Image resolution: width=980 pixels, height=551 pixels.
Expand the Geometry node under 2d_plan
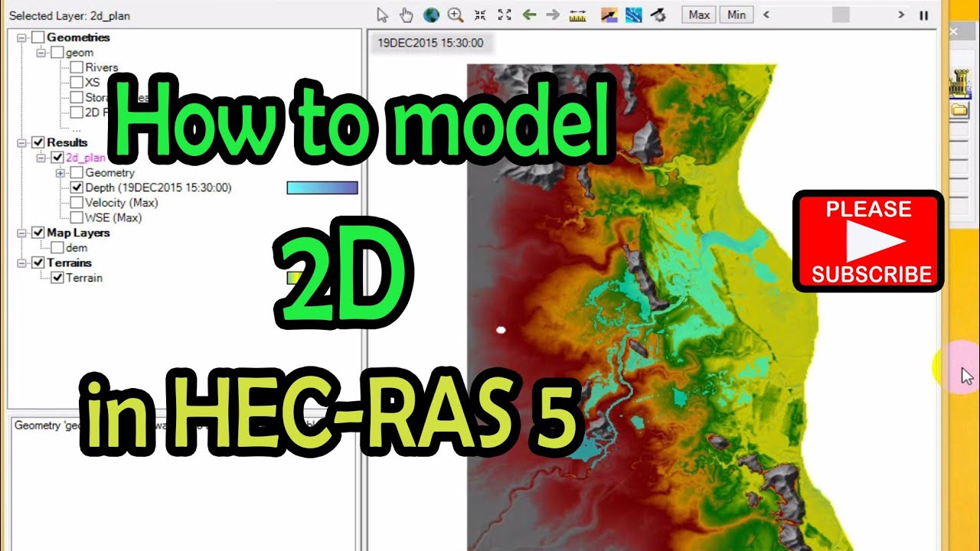(60, 173)
